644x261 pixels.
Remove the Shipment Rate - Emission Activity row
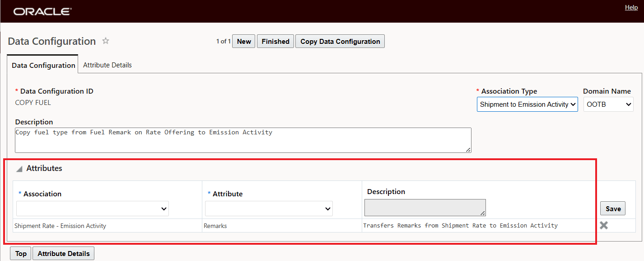(x=604, y=225)
